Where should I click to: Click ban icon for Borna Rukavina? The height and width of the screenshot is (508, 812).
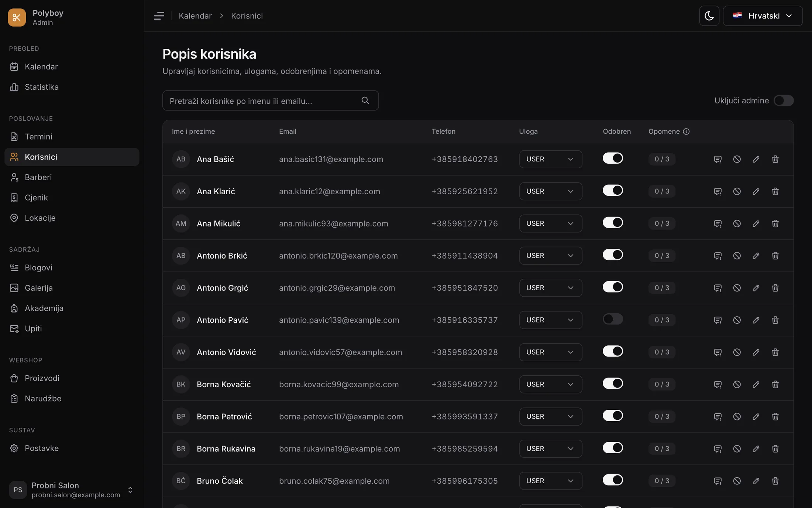(x=737, y=449)
